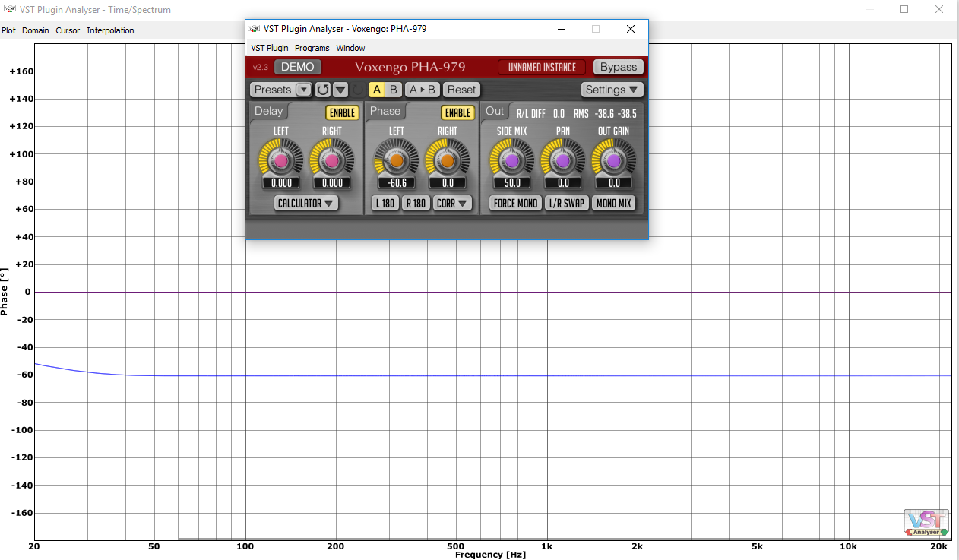The width and height of the screenshot is (959, 560).
Task: Click the PAN value field 0.0
Action: [563, 183]
